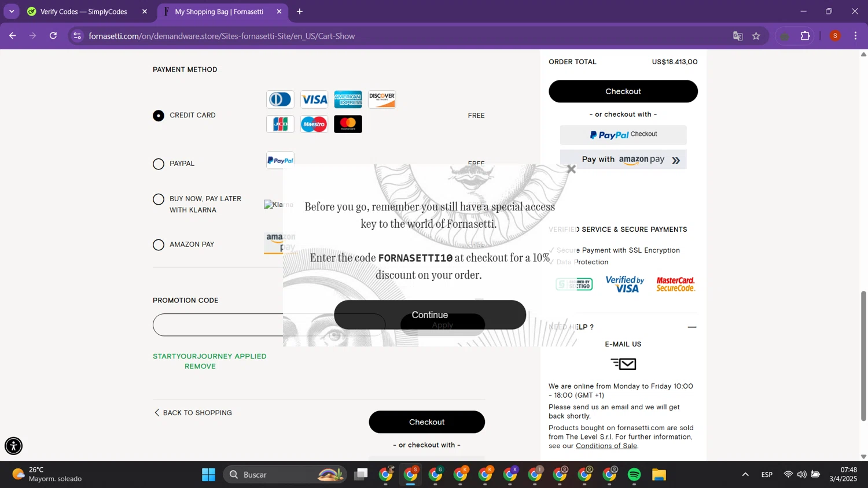868x488 pixels.
Task: Click the Mastercard logo
Action: tap(348, 124)
